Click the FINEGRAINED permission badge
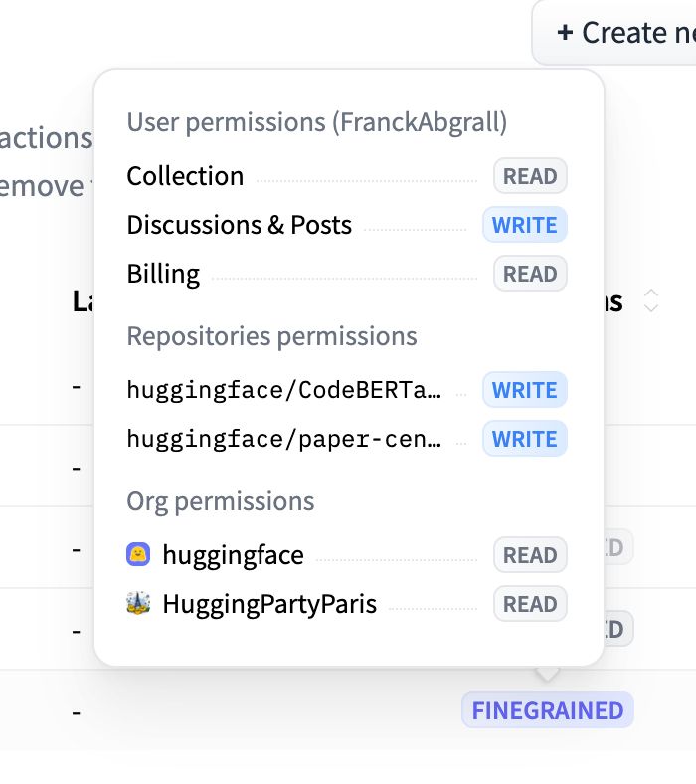Image resolution: width=696 pixels, height=784 pixels. pyautogui.click(x=547, y=710)
